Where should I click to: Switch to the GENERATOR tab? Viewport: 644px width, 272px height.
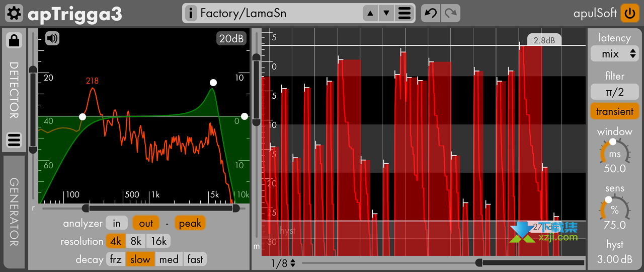(x=14, y=212)
